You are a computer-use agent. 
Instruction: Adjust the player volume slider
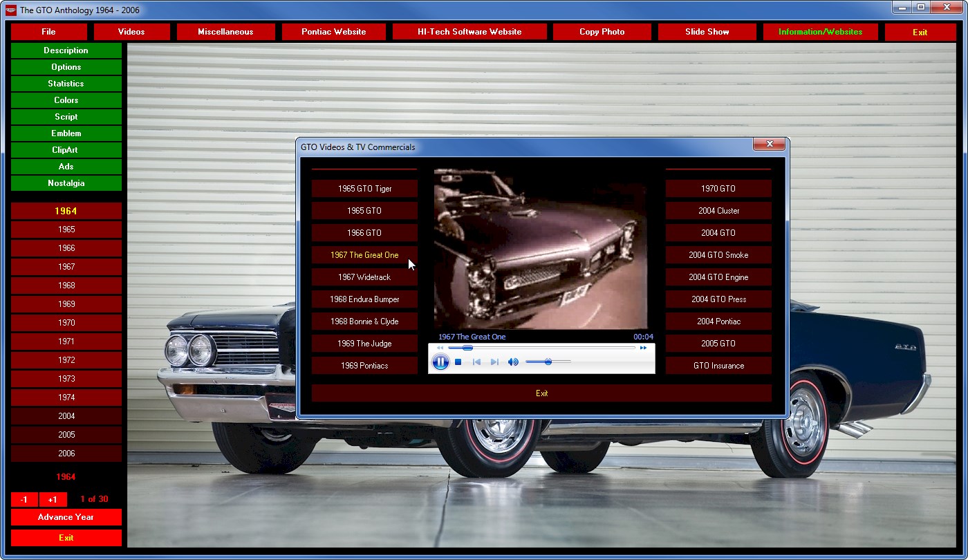(548, 362)
